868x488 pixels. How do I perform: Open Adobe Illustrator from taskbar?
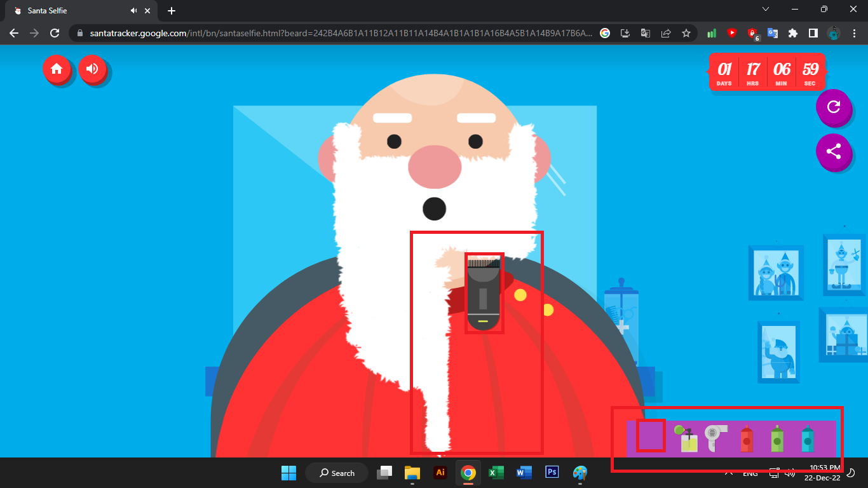440,473
